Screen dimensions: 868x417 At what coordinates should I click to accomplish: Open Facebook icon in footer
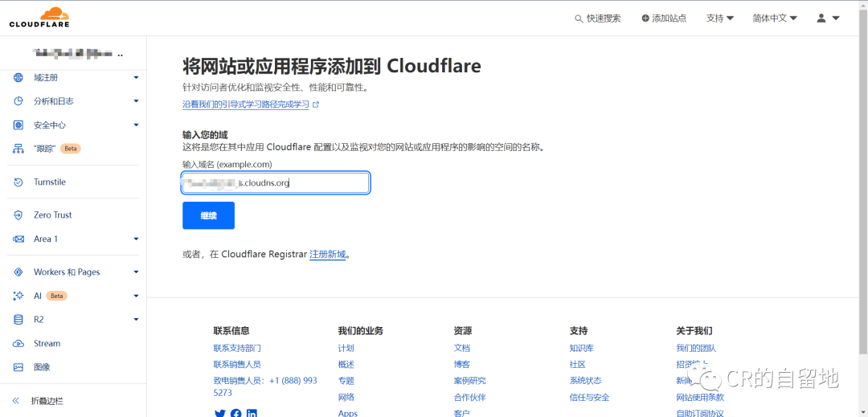pos(235,414)
